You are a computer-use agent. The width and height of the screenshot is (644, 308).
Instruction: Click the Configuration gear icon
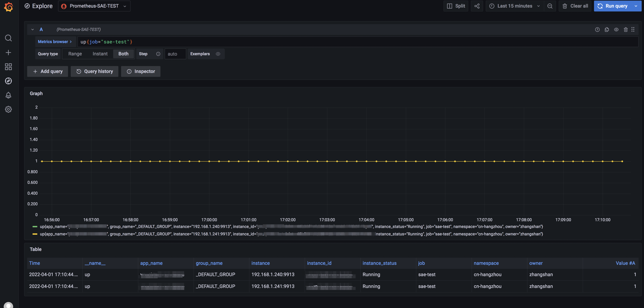click(x=8, y=109)
